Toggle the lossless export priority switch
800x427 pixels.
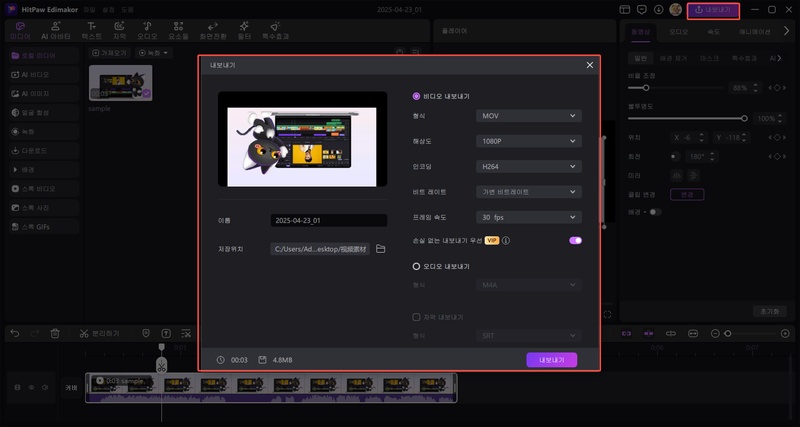tap(576, 240)
